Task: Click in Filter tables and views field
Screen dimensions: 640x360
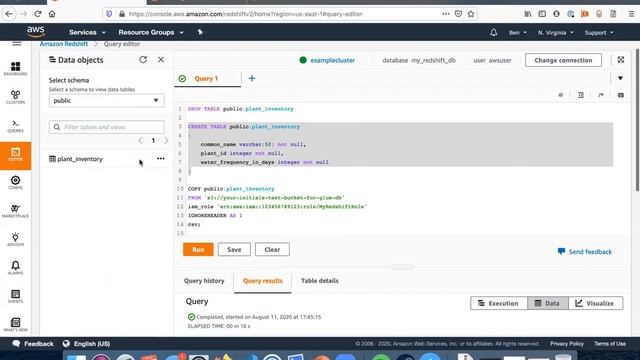Action: (107, 127)
